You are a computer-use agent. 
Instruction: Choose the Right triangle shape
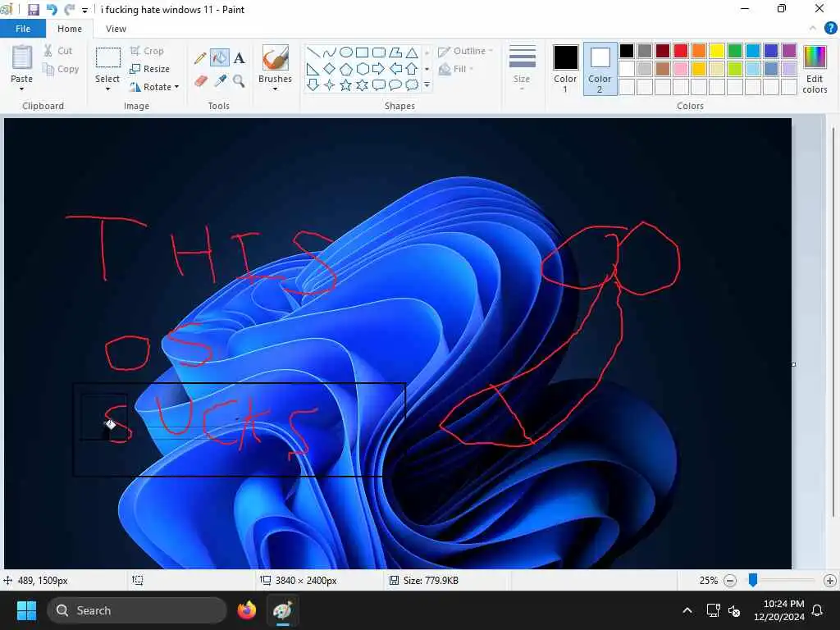click(x=313, y=69)
